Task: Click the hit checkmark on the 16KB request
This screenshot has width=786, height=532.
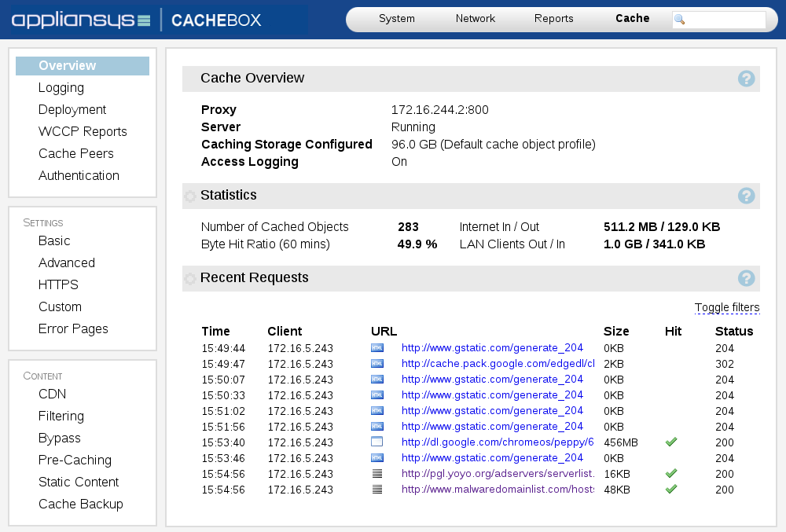Action: (671, 473)
